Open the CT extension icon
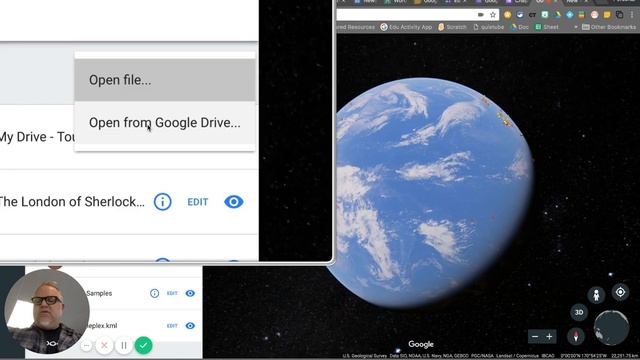 [532, 15]
